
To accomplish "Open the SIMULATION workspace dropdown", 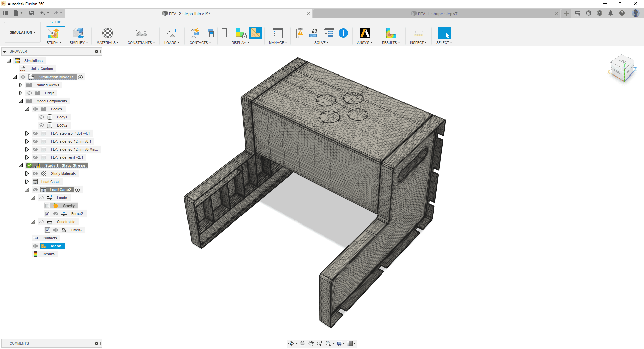I will pos(22,32).
